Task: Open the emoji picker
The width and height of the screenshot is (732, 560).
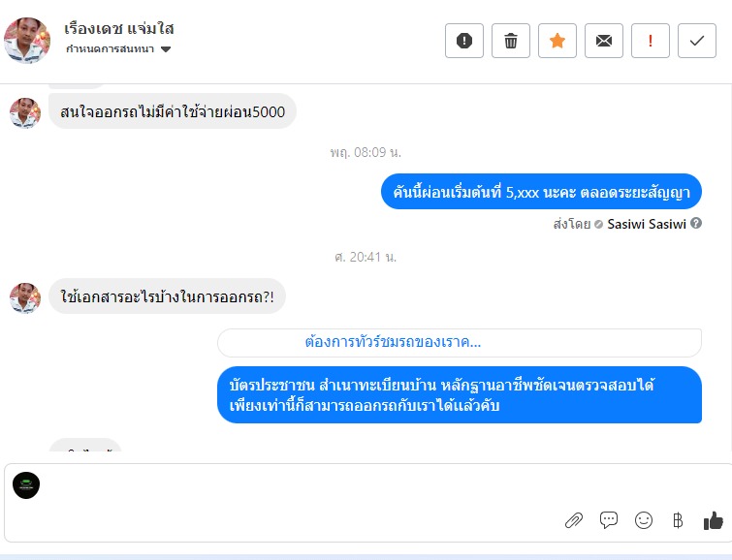Action: coord(644,520)
